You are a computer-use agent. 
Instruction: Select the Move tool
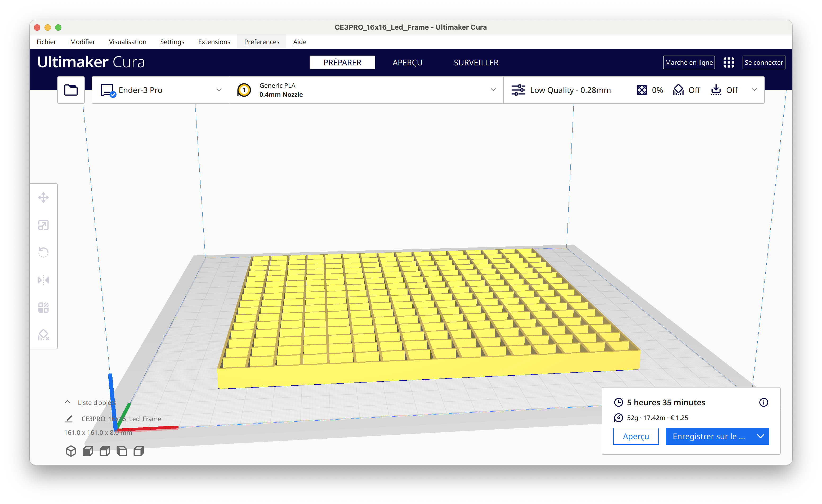click(43, 197)
